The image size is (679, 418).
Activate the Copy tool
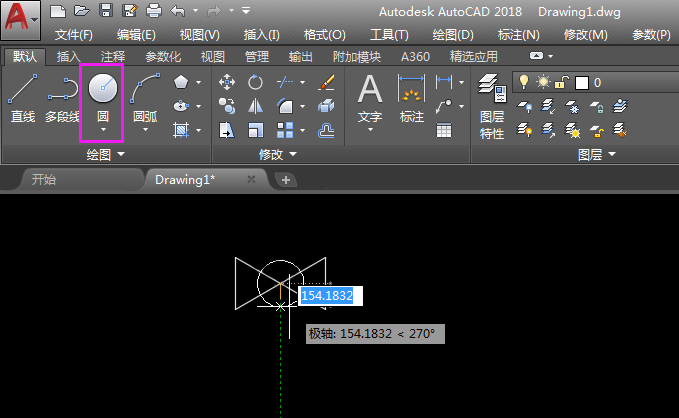227,106
